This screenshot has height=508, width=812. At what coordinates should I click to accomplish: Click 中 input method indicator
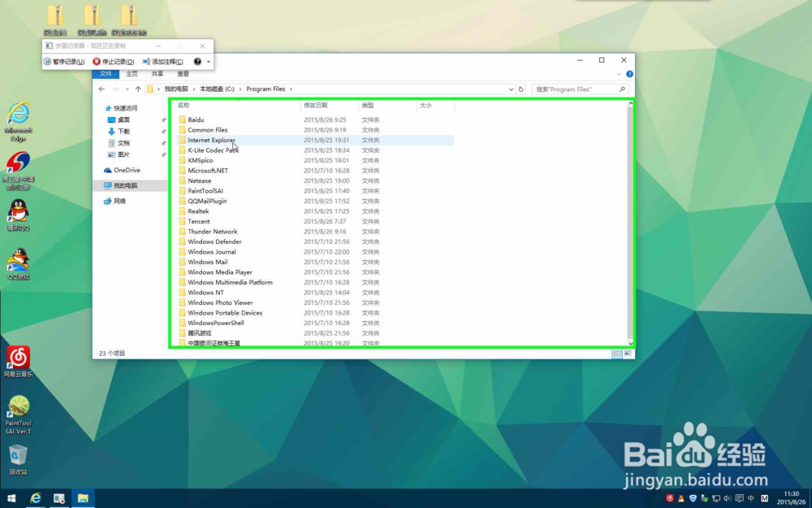pyautogui.click(x=751, y=499)
